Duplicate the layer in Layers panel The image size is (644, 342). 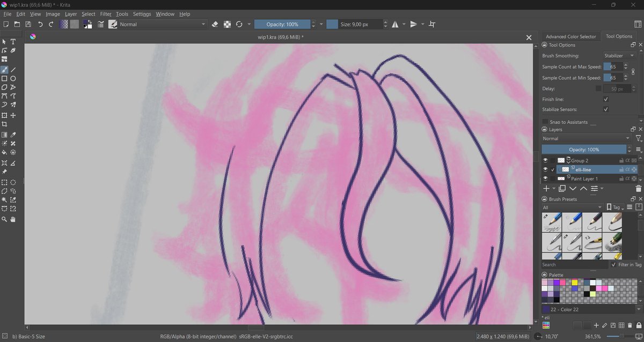(562, 189)
